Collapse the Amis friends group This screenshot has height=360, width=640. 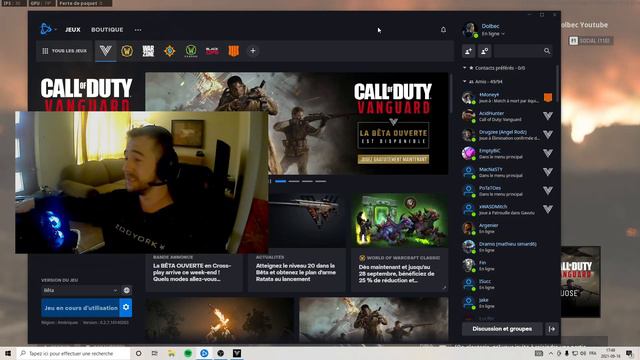click(464, 82)
